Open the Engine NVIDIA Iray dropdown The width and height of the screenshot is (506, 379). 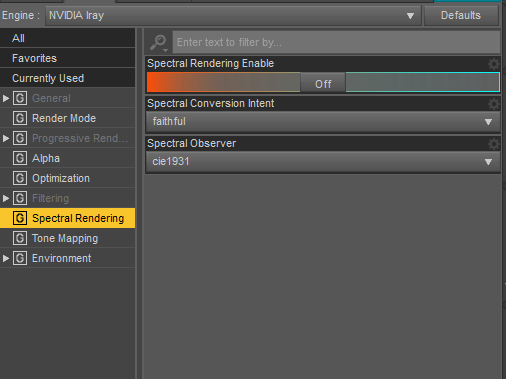233,15
